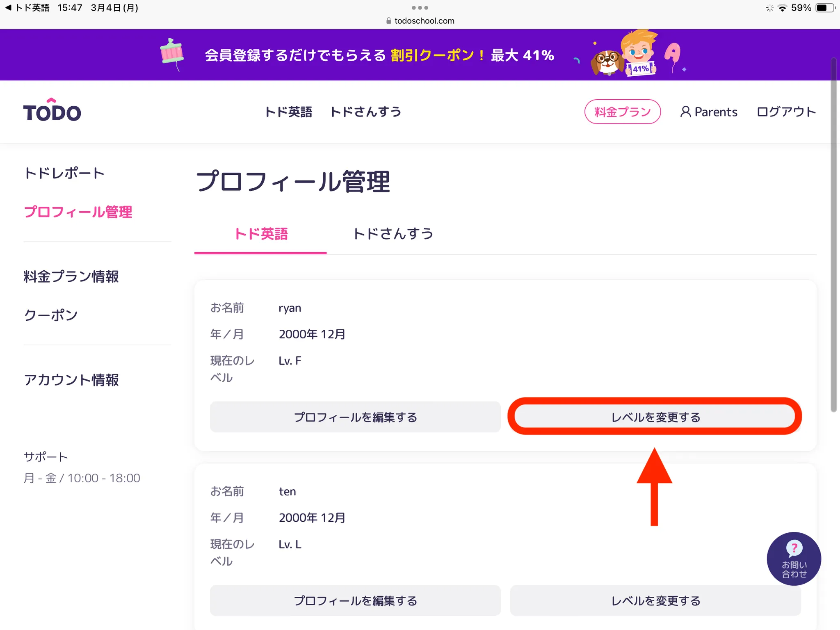Tap the back arrow to トド英語 app
This screenshot has width=840, height=630.
[x=8, y=8]
